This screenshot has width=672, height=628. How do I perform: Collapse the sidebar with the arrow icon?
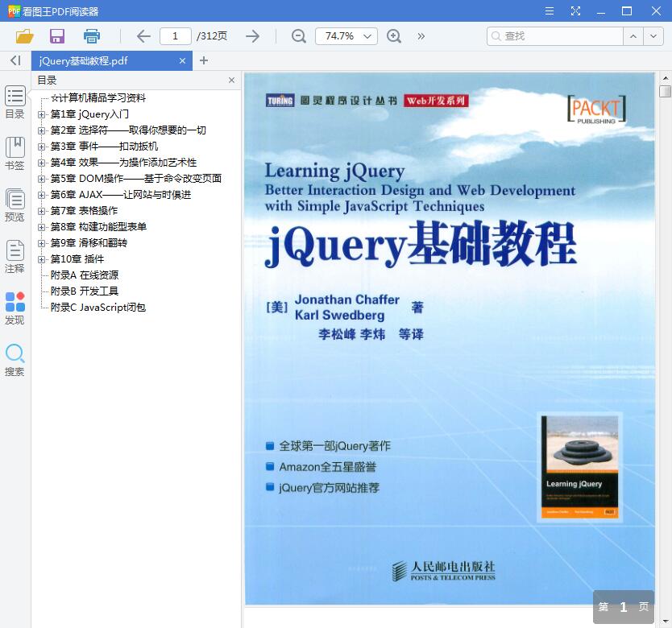pyautogui.click(x=15, y=60)
